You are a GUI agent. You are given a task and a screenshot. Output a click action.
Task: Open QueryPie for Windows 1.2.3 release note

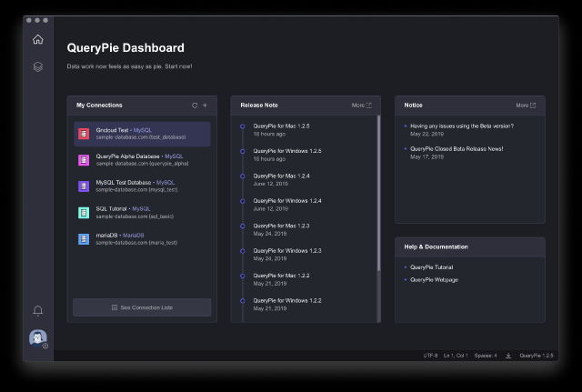(287, 250)
